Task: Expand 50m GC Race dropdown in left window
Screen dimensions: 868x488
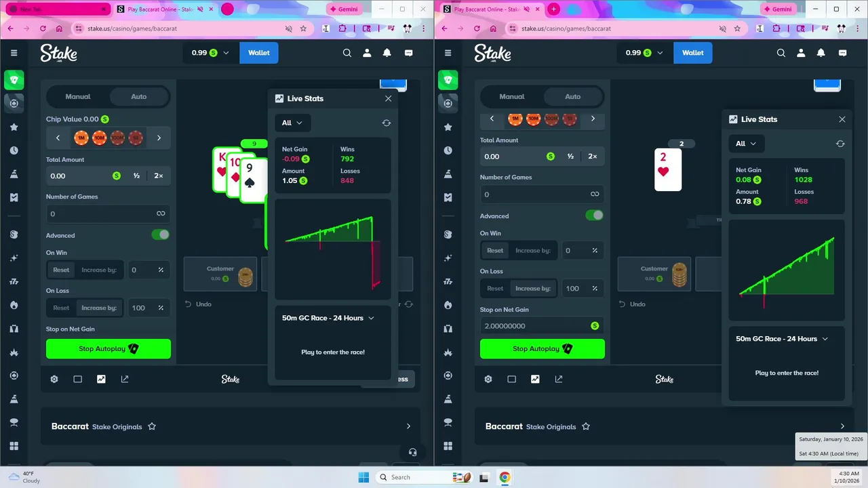Action: pos(328,318)
